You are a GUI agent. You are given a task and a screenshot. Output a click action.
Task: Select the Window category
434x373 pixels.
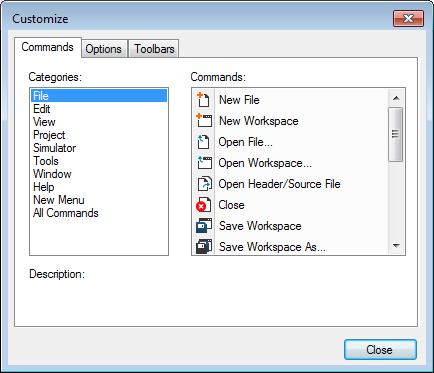[99, 174]
